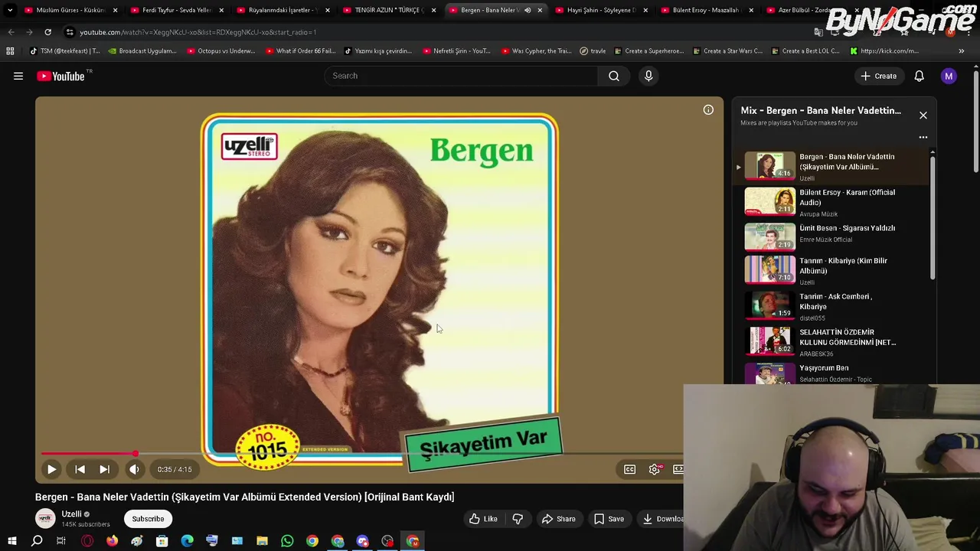Switch to Hayri Şahin tab
Image resolution: width=980 pixels, height=551 pixels.
[x=601, y=10]
